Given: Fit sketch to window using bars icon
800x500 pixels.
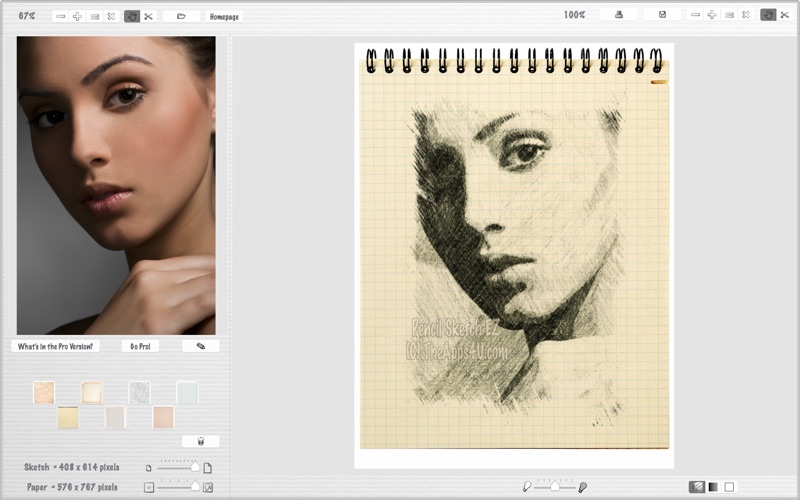Looking at the screenshot, I should (729, 15).
